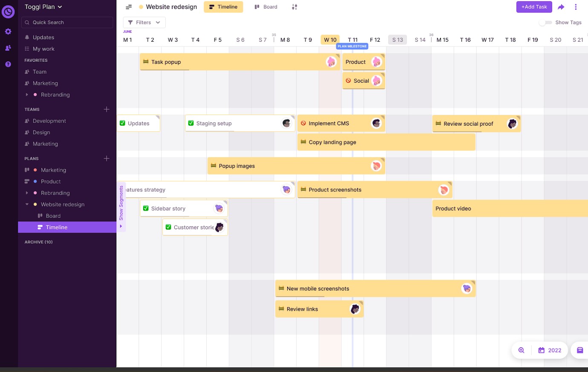The width and height of the screenshot is (588, 372).
Task: Open the Product video task bar
Action: pyautogui.click(x=510, y=208)
